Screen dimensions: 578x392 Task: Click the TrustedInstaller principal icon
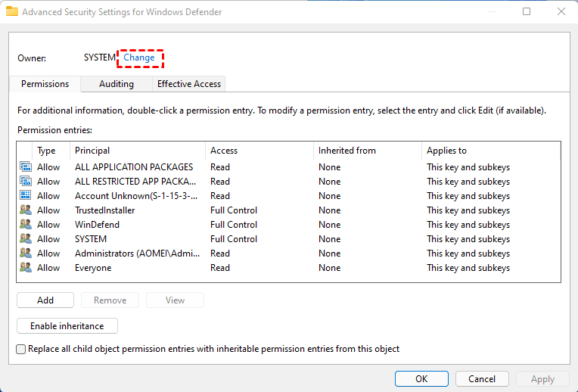[x=26, y=210]
